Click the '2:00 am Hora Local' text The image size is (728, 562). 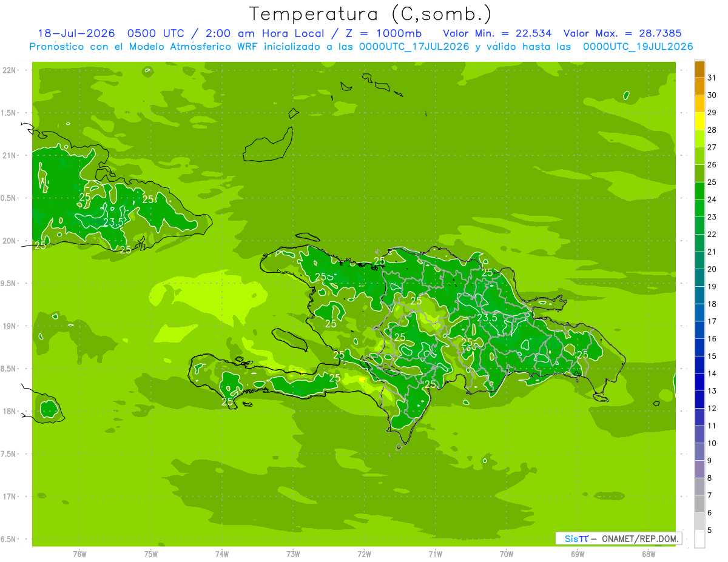click(266, 33)
